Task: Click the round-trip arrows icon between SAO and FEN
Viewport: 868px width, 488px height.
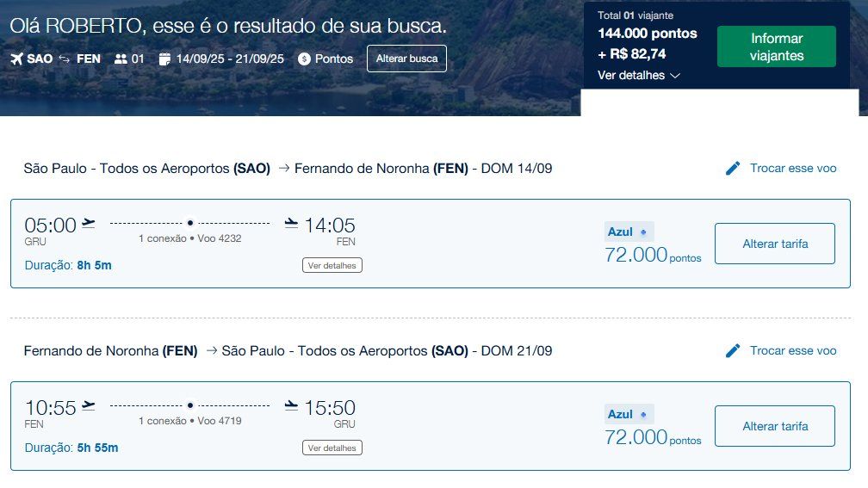Action: 65,59
